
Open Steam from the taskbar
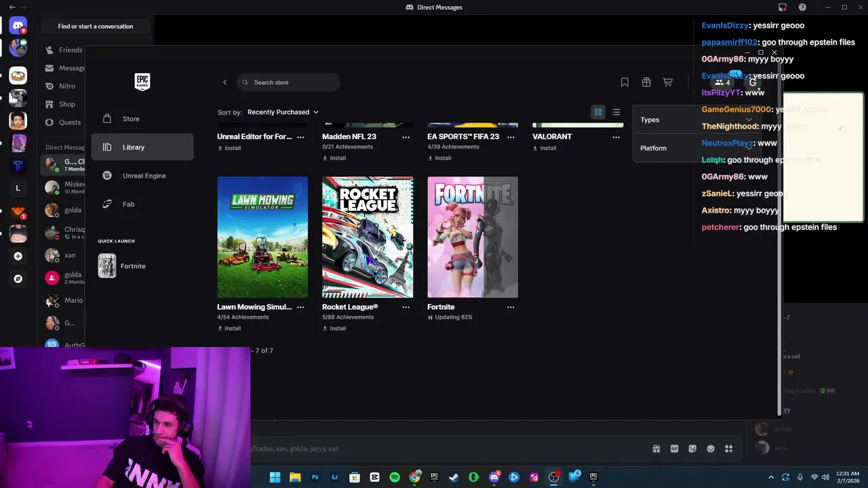tap(454, 477)
